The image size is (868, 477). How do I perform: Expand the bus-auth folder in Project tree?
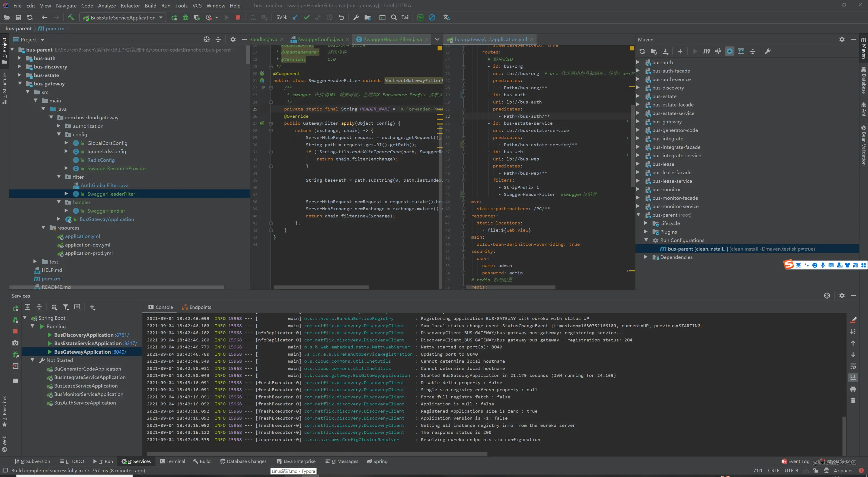(x=20, y=58)
